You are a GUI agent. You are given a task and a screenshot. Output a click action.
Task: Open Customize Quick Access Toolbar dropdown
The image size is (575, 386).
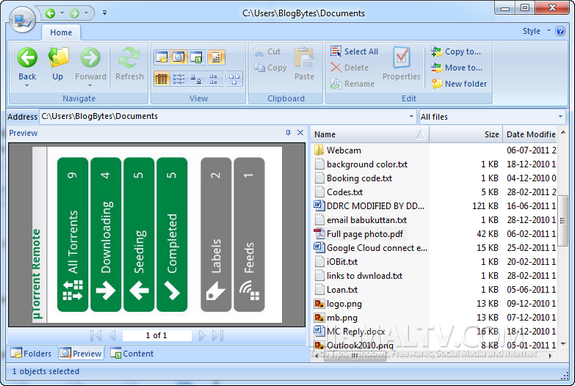pyautogui.click(x=105, y=13)
